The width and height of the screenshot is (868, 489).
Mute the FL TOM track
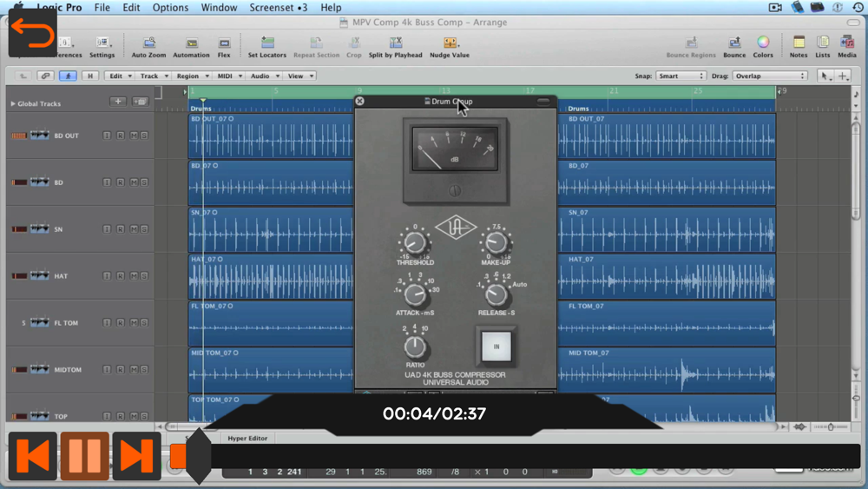point(134,322)
